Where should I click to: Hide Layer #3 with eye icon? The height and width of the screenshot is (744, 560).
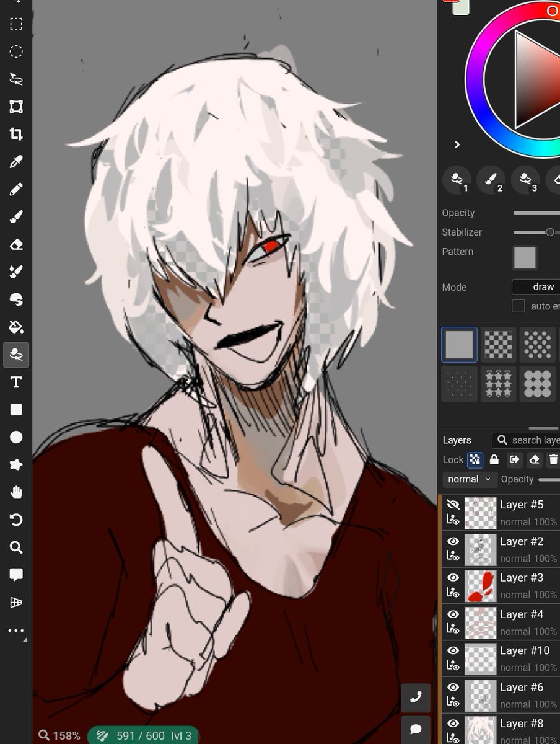click(453, 578)
